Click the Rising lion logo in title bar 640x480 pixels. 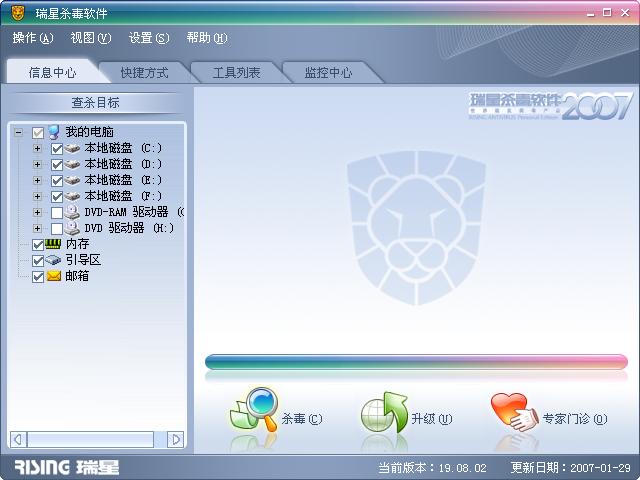(18, 13)
